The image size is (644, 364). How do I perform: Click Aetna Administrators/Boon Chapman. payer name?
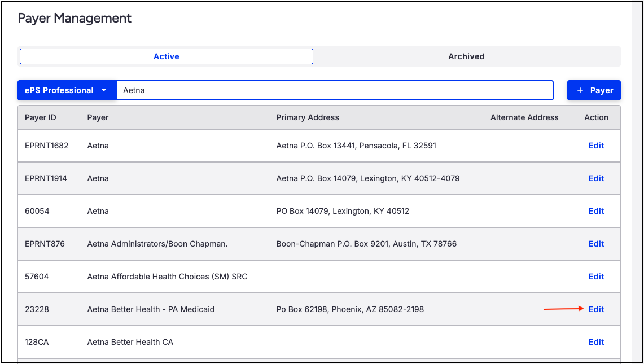157,244
